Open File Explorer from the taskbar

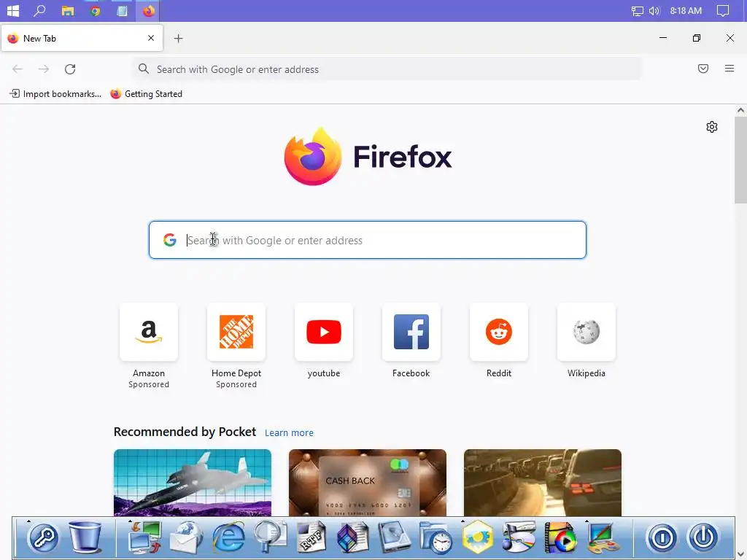click(x=68, y=10)
